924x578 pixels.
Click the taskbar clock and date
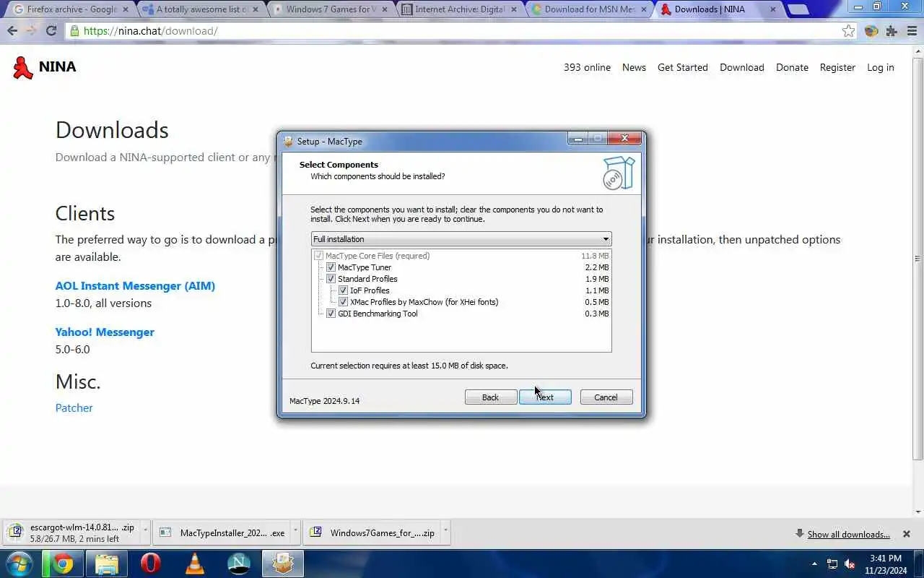885,564
